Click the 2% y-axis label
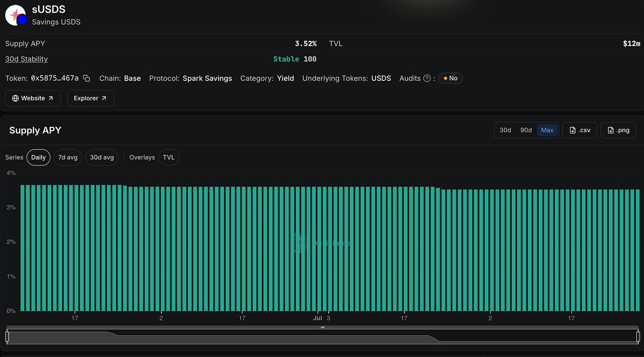This screenshot has width=644, height=357. pos(11,242)
